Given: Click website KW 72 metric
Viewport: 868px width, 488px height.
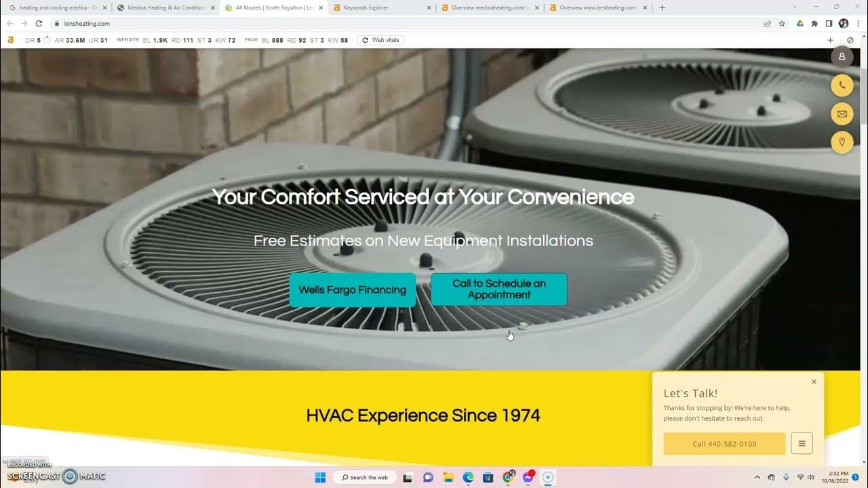Looking at the screenshot, I should tap(225, 40).
